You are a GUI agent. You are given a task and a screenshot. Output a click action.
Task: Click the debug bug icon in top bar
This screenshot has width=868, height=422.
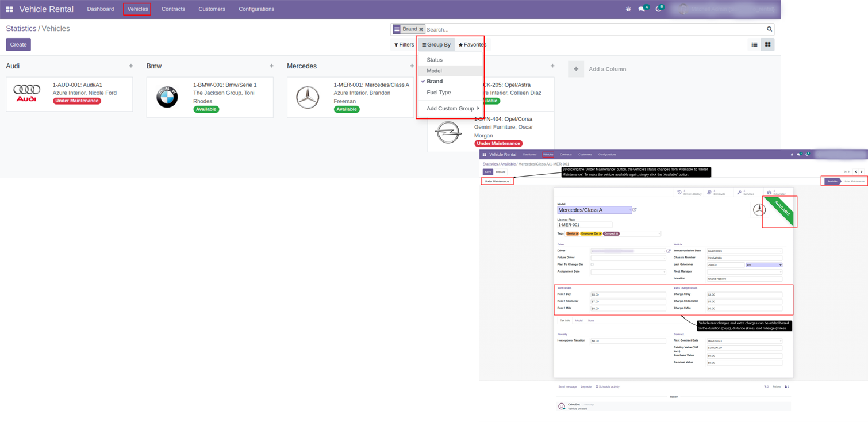[x=628, y=9]
